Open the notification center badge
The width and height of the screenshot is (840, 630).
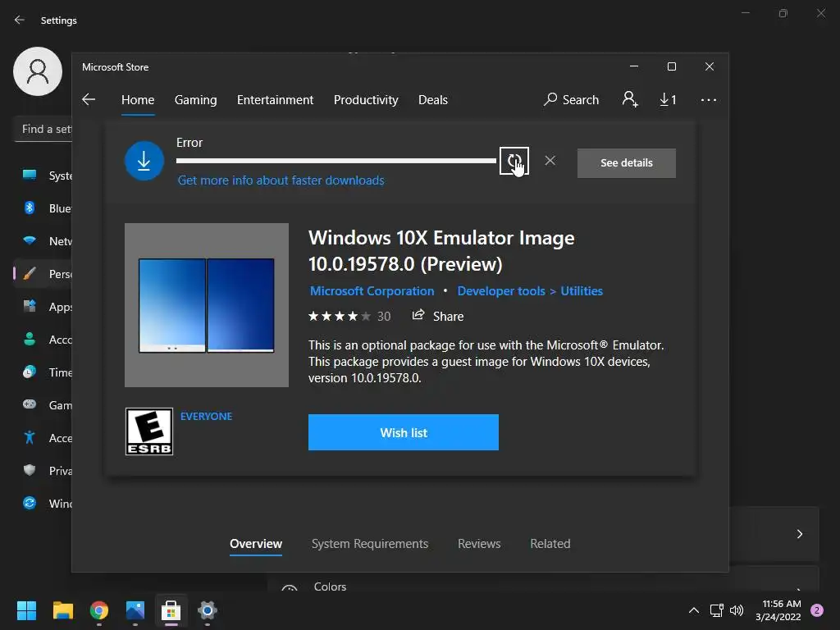817,610
